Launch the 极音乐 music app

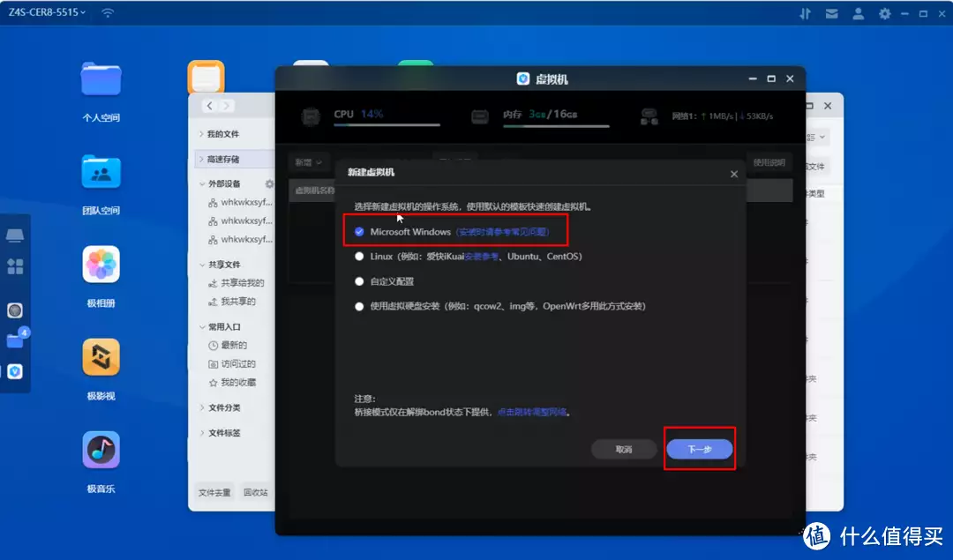[x=101, y=450]
